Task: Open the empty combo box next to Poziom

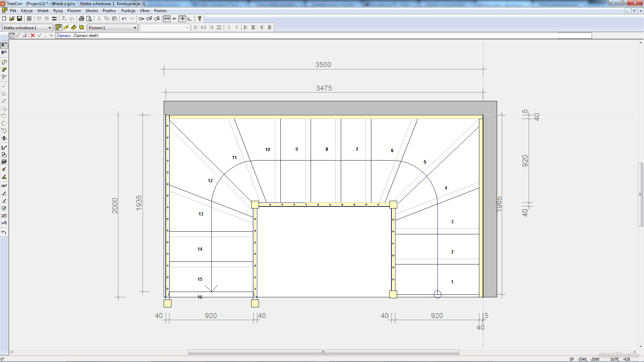Action: click(x=165, y=27)
